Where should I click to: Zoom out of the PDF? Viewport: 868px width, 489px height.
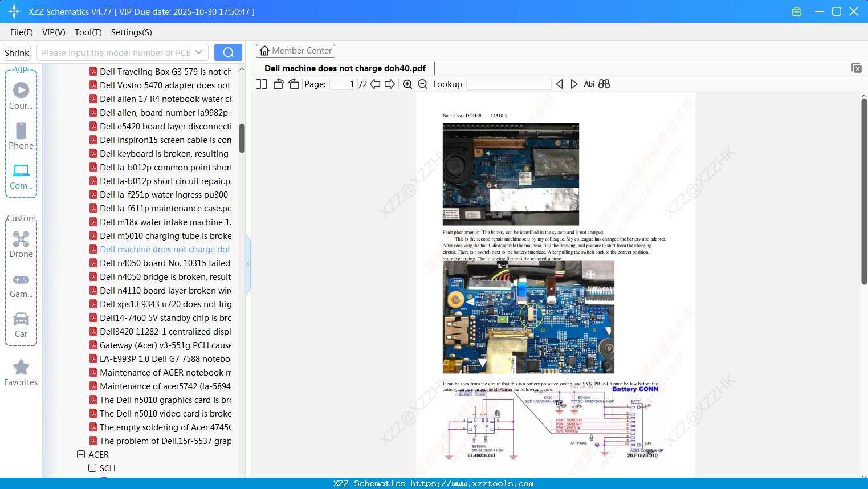tap(422, 84)
